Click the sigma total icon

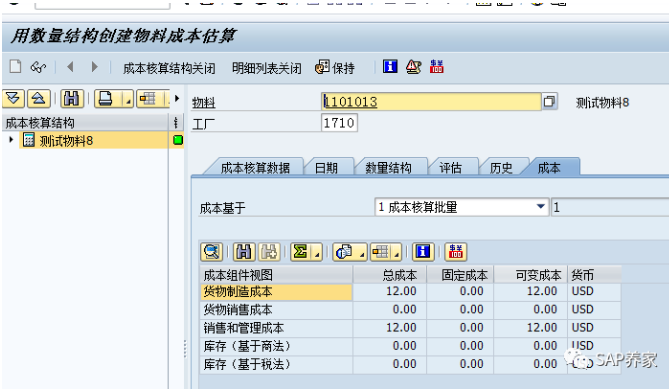(301, 252)
